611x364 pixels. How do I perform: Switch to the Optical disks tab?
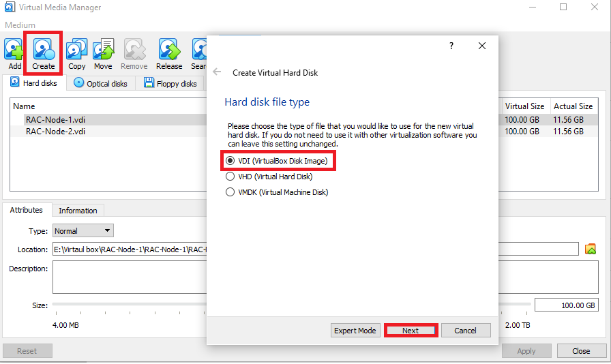[100, 83]
